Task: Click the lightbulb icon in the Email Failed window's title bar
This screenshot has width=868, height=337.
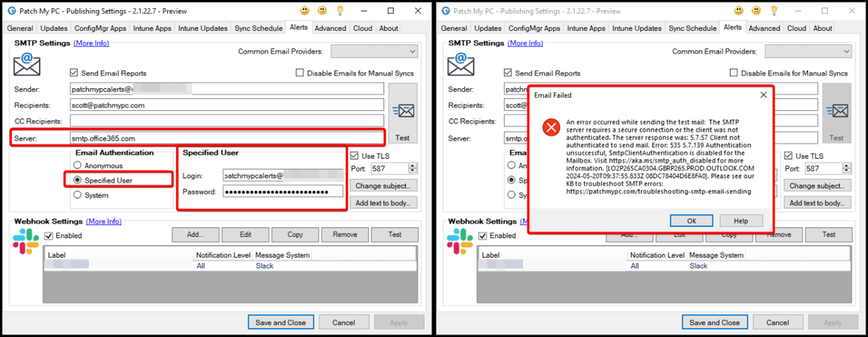Action: pyautogui.click(x=774, y=11)
